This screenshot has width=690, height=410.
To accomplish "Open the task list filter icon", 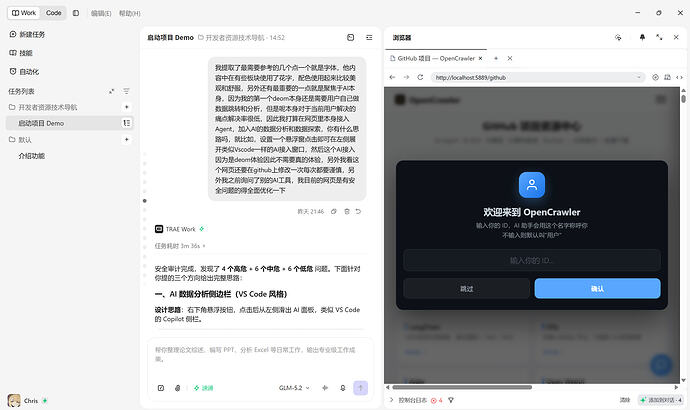I will point(126,91).
